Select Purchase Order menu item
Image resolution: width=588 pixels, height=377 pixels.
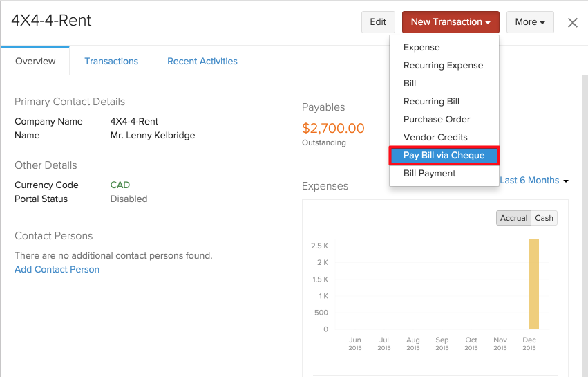click(x=437, y=120)
